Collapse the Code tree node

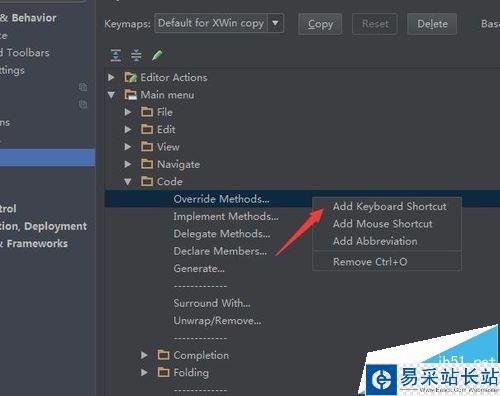click(128, 182)
